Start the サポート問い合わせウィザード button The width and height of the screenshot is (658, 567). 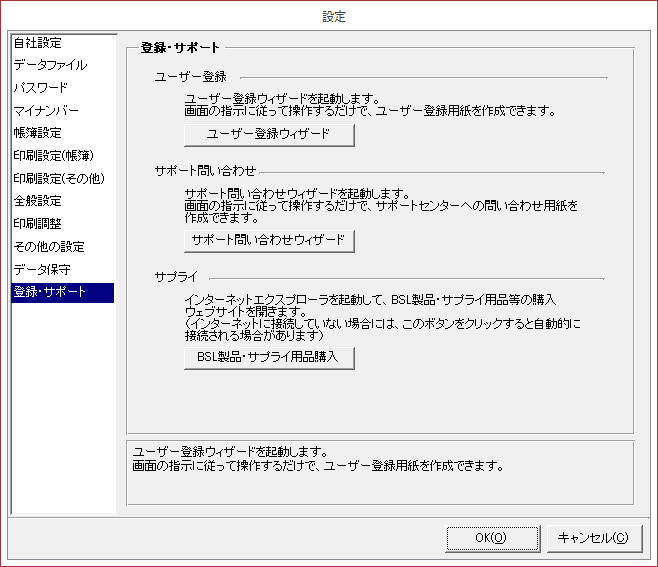tap(269, 240)
